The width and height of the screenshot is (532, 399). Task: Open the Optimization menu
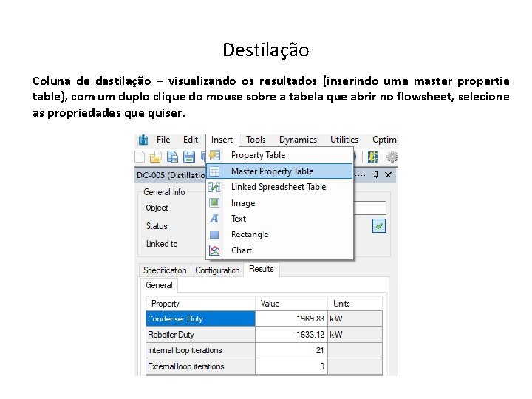(x=385, y=140)
